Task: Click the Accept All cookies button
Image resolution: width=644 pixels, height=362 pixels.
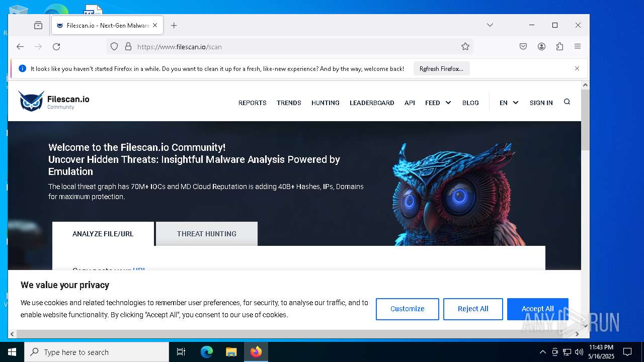Action: pyautogui.click(x=538, y=309)
